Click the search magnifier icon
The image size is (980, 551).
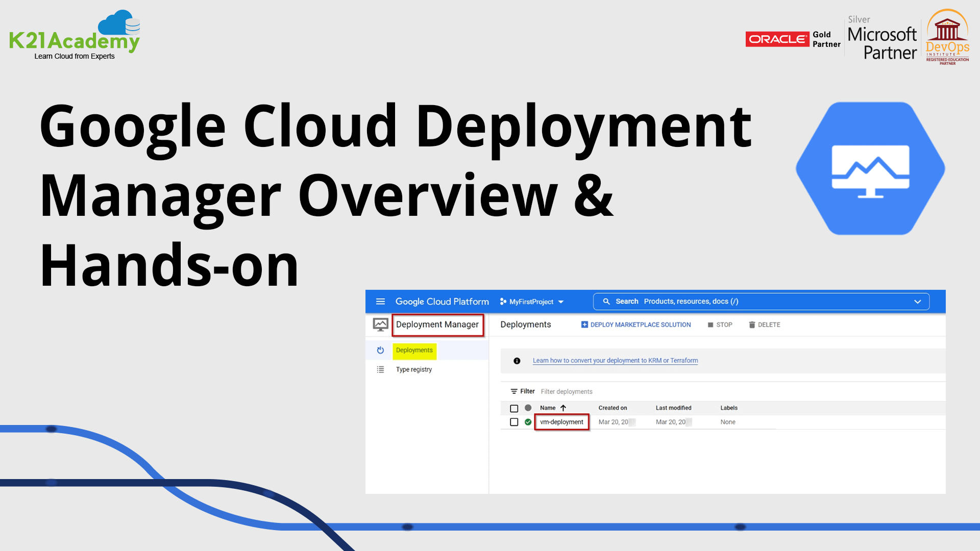606,302
